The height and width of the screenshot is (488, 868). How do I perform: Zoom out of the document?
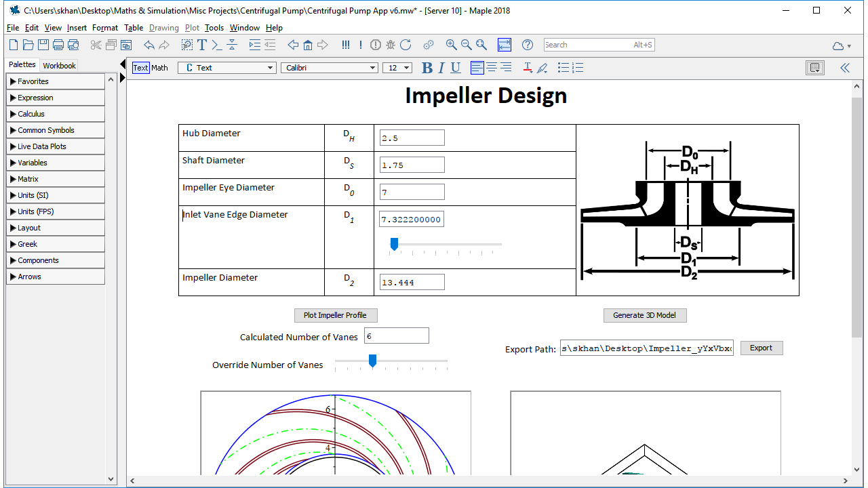467,45
